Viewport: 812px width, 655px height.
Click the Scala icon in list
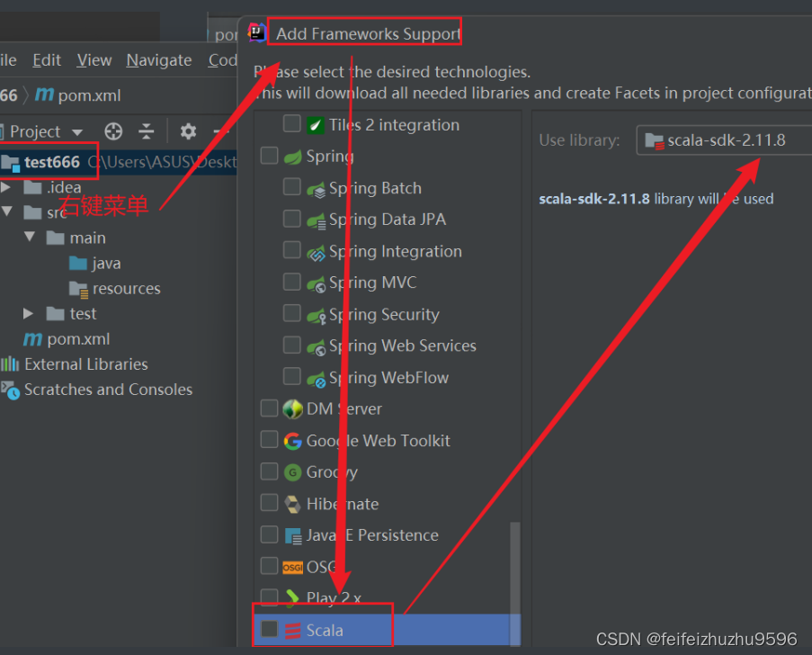[x=292, y=631]
